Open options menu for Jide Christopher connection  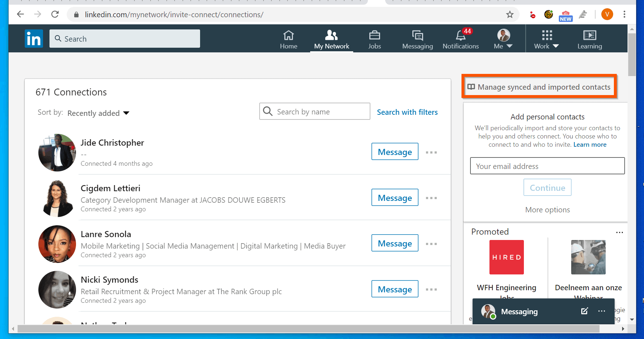click(x=431, y=152)
